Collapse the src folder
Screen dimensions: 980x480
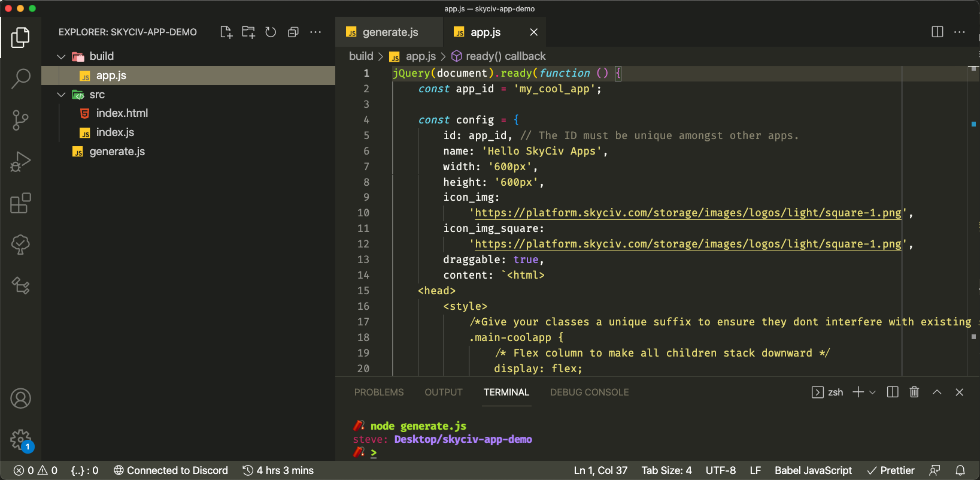pyautogui.click(x=61, y=95)
